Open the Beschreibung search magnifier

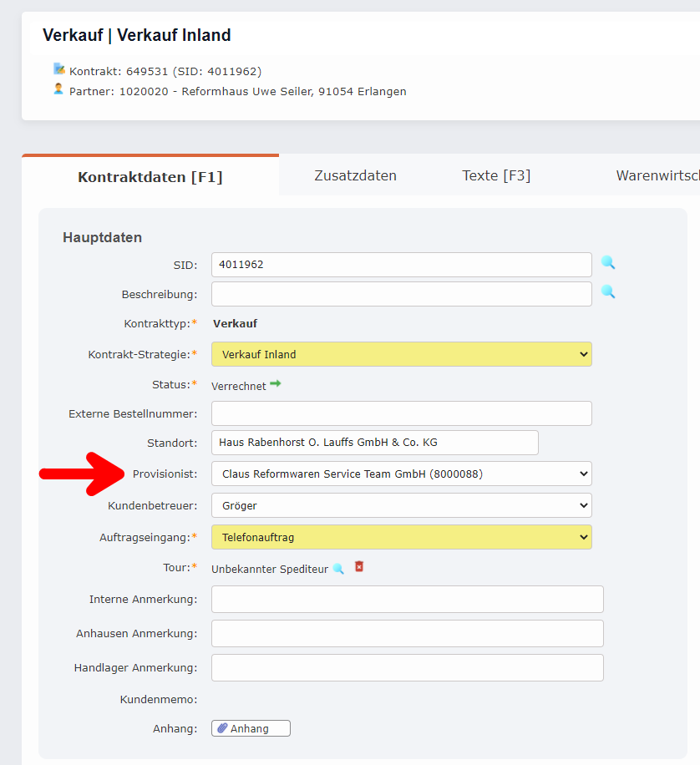tap(608, 293)
